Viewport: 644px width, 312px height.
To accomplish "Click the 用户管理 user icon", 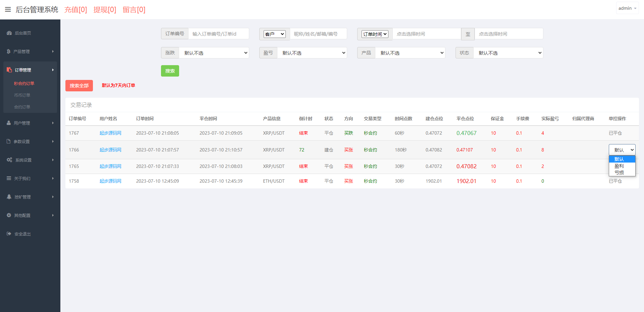I will tap(9, 123).
